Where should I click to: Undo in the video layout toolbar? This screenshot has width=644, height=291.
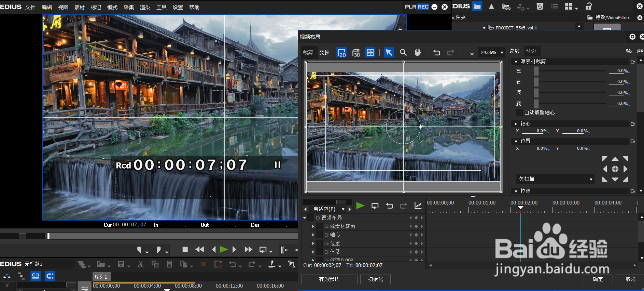coord(436,52)
